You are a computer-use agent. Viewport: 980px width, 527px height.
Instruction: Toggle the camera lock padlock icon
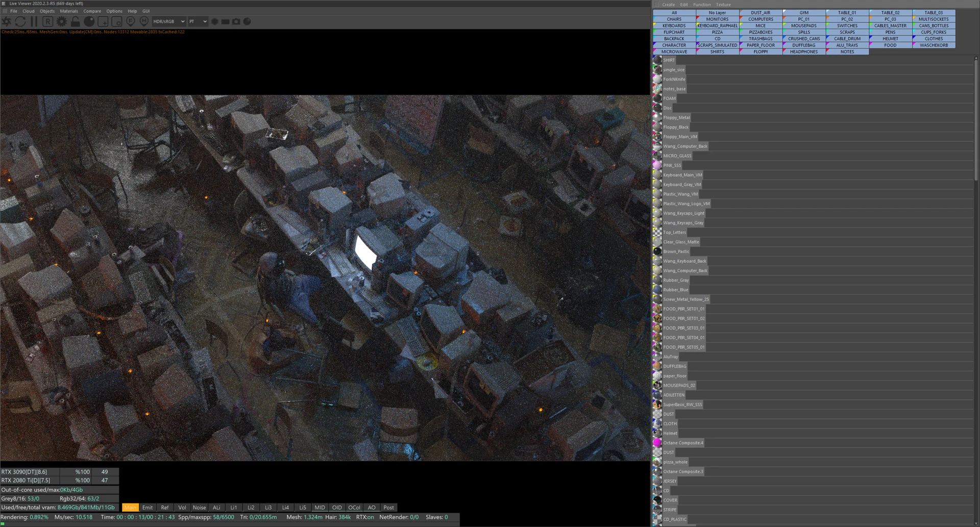coord(75,21)
